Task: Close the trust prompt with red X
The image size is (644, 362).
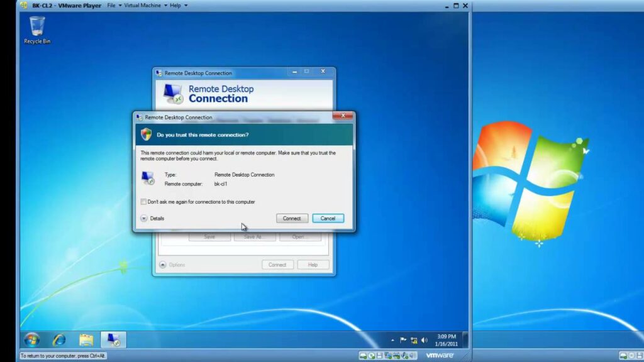Action: pyautogui.click(x=342, y=116)
